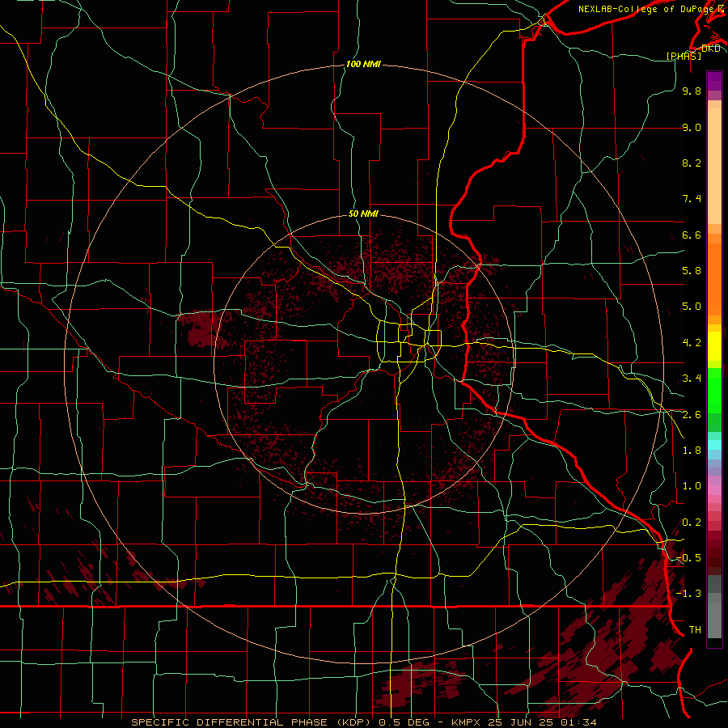
Task: Click the 4.2 value on color scale
Action: pos(692,343)
